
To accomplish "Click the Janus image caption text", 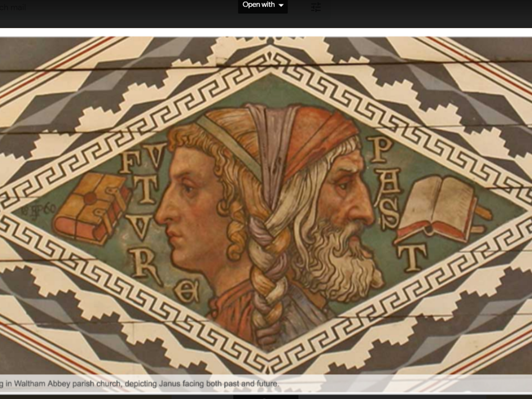I will (140, 384).
